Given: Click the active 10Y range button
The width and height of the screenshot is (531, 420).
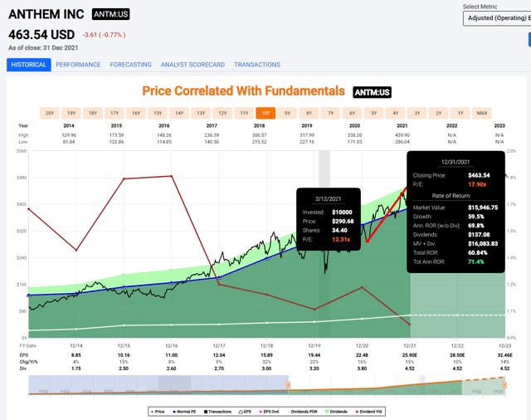Looking at the screenshot, I should pyautogui.click(x=265, y=113).
